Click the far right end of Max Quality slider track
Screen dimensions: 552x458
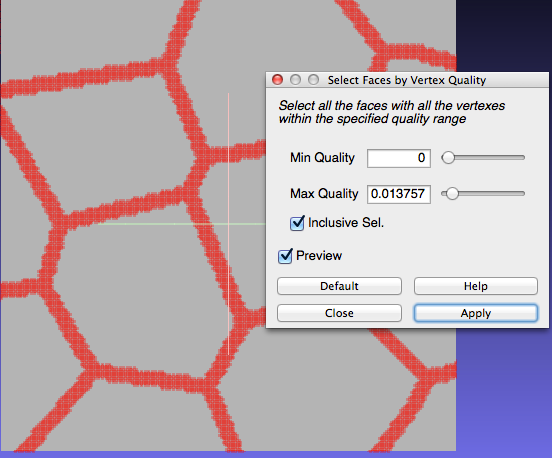tap(523, 194)
